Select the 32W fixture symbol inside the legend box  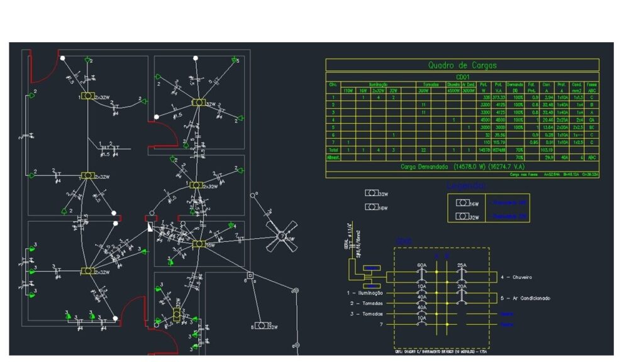[464, 216]
